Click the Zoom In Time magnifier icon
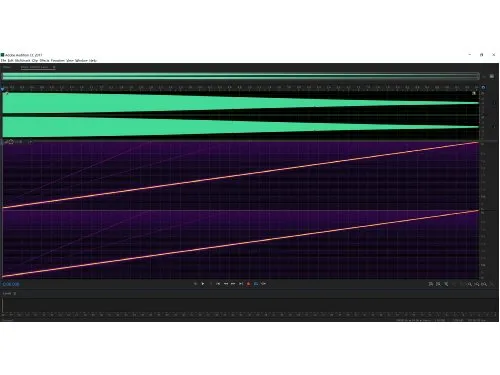500x375 pixels. click(469, 284)
